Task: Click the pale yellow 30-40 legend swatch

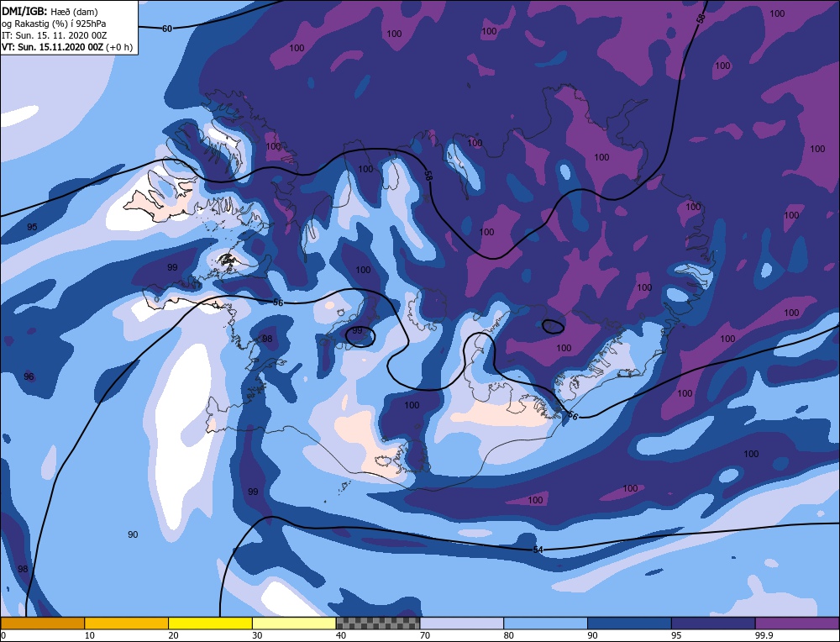Action: pos(294,623)
